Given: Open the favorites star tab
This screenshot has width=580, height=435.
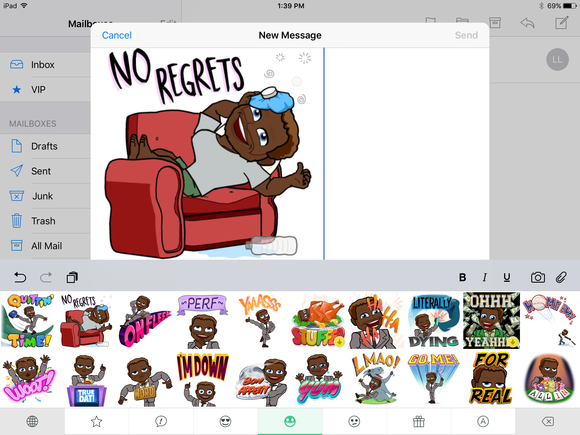Looking at the screenshot, I should pos(97,421).
